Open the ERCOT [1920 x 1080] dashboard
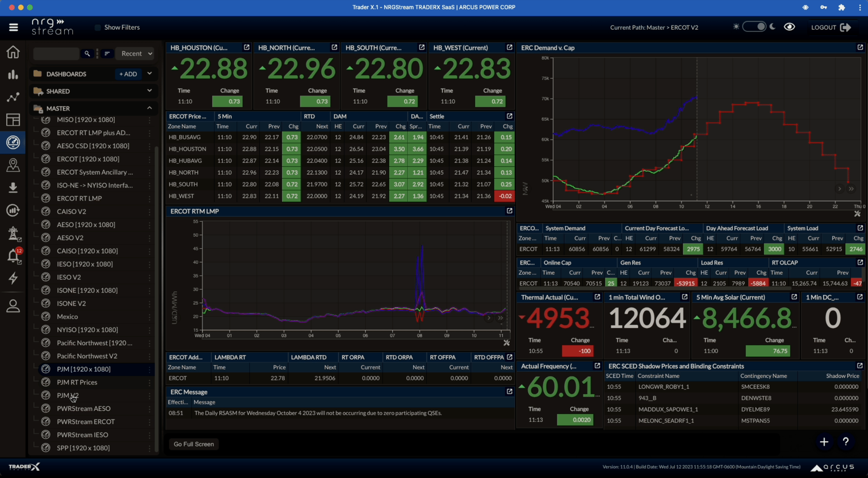This screenshot has height=478, width=868. pyautogui.click(x=88, y=159)
